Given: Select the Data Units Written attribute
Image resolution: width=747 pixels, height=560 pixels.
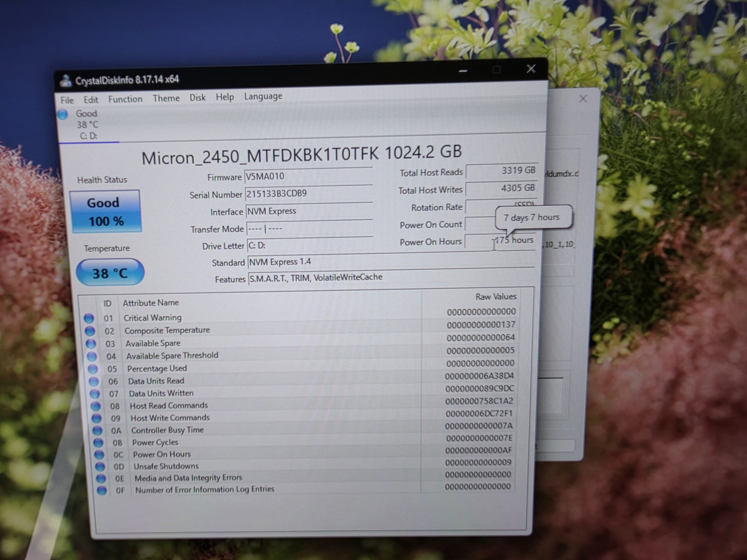Looking at the screenshot, I should (161, 393).
